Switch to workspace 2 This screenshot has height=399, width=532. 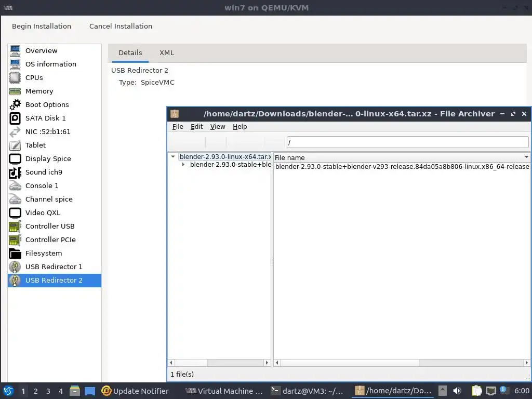tap(36, 391)
